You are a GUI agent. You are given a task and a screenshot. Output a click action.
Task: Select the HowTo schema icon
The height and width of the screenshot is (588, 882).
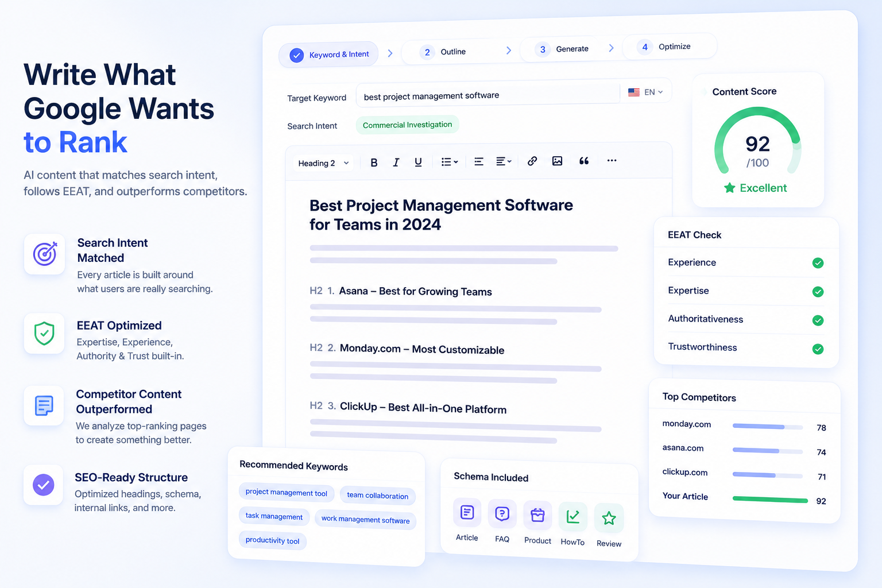(x=572, y=517)
